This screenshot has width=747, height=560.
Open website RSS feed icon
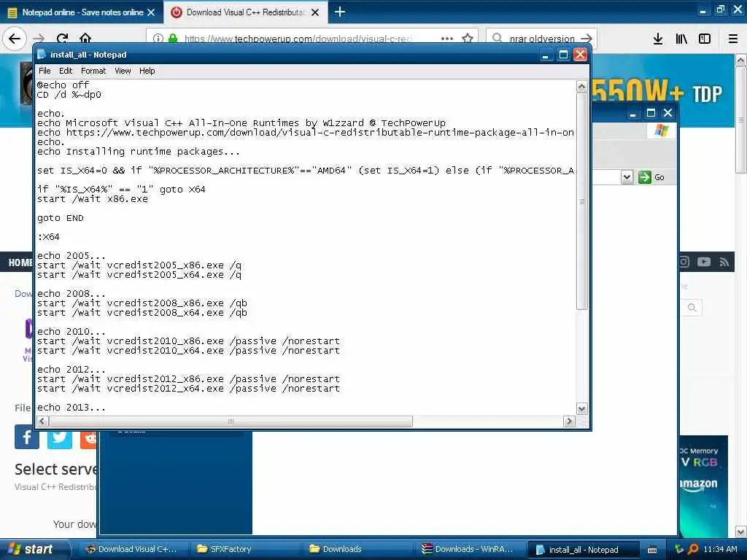(x=724, y=262)
